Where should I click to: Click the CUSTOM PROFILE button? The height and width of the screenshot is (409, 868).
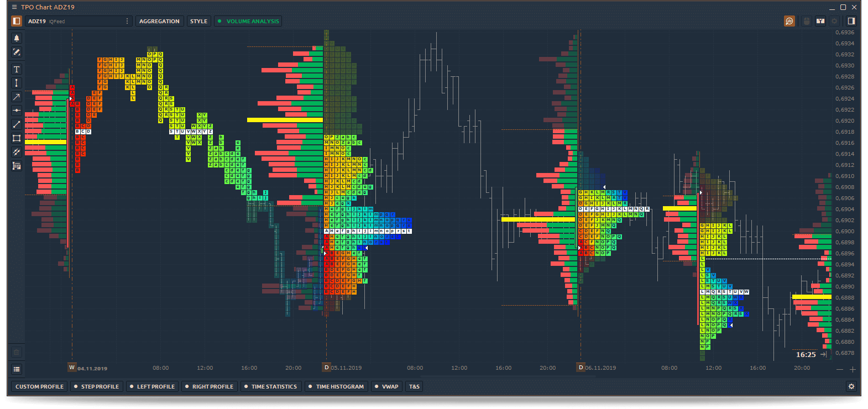(39, 386)
